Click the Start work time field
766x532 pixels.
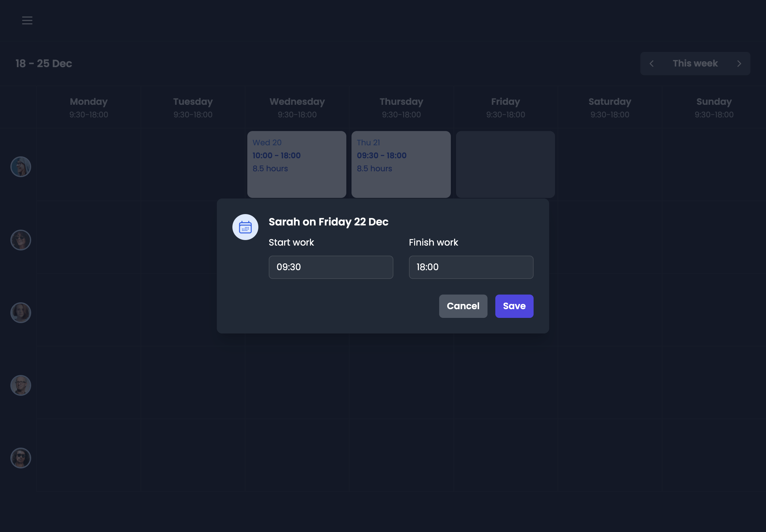[331, 267]
